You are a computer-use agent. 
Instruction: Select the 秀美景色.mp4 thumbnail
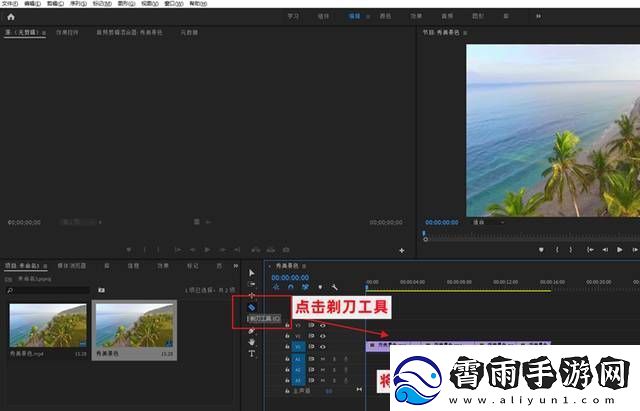point(48,325)
